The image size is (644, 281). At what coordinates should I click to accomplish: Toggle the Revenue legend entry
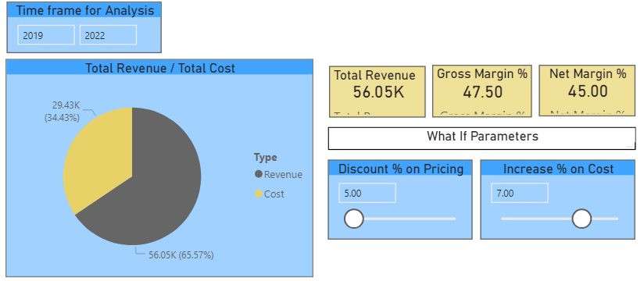point(278,174)
